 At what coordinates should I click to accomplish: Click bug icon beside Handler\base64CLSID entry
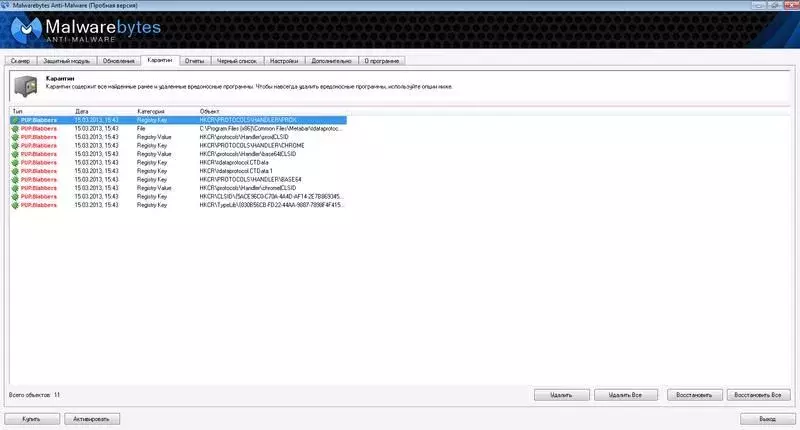[15, 154]
